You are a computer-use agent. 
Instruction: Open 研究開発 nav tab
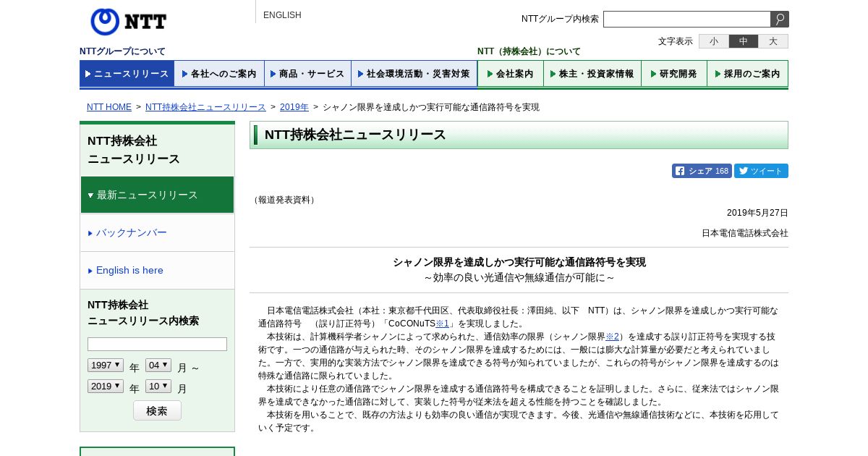pyautogui.click(x=674, y=74)
